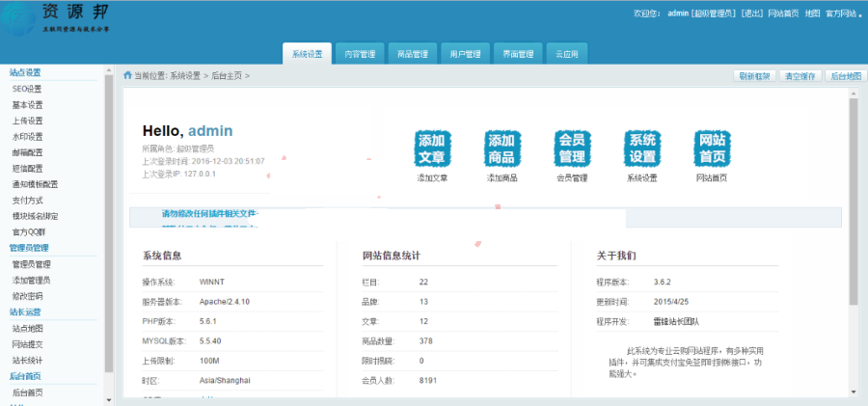This screenshot has height=406, width=868.
Task: Open the 商品管理 tab
Action: coord(413,54)
